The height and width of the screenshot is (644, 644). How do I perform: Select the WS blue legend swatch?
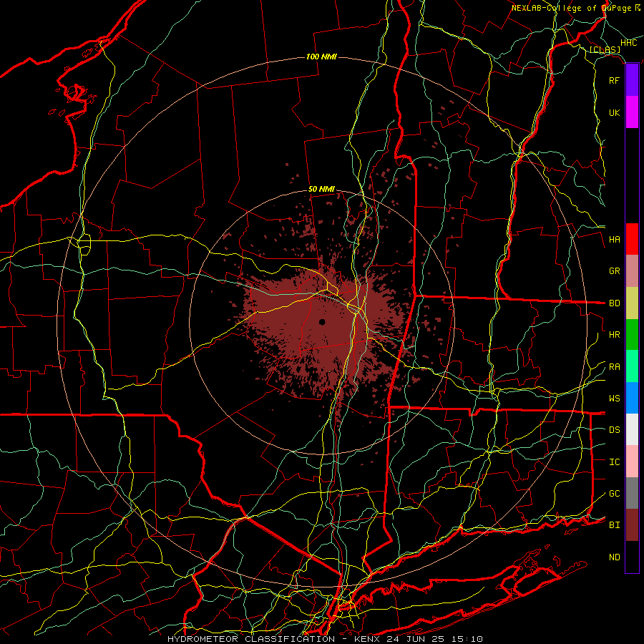click(632, 398)
